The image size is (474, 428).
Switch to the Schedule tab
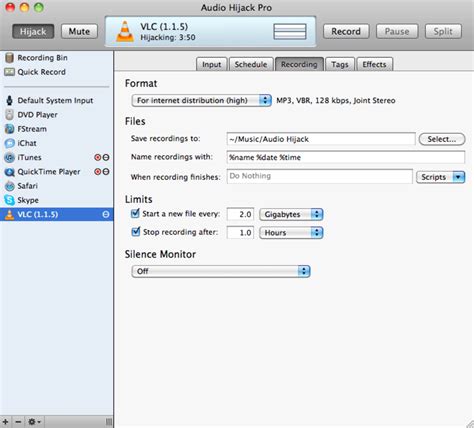pyautogui.click(x=251, y=64)
